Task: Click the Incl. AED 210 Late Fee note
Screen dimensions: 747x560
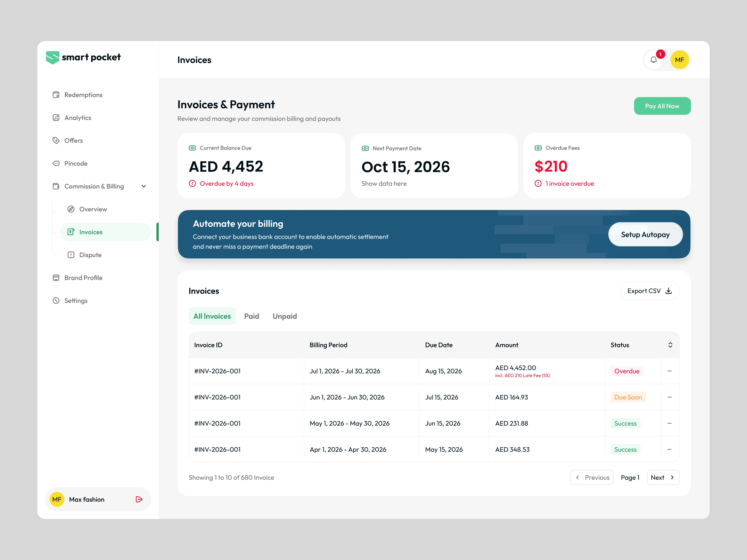Action: [x=522, y=375]
